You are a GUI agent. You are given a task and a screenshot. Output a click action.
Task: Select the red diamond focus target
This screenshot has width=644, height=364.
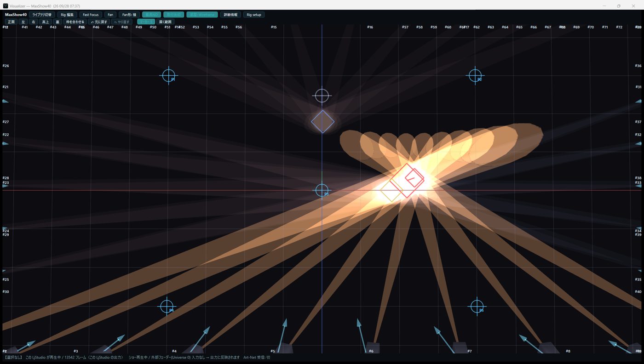pos(408,180)
